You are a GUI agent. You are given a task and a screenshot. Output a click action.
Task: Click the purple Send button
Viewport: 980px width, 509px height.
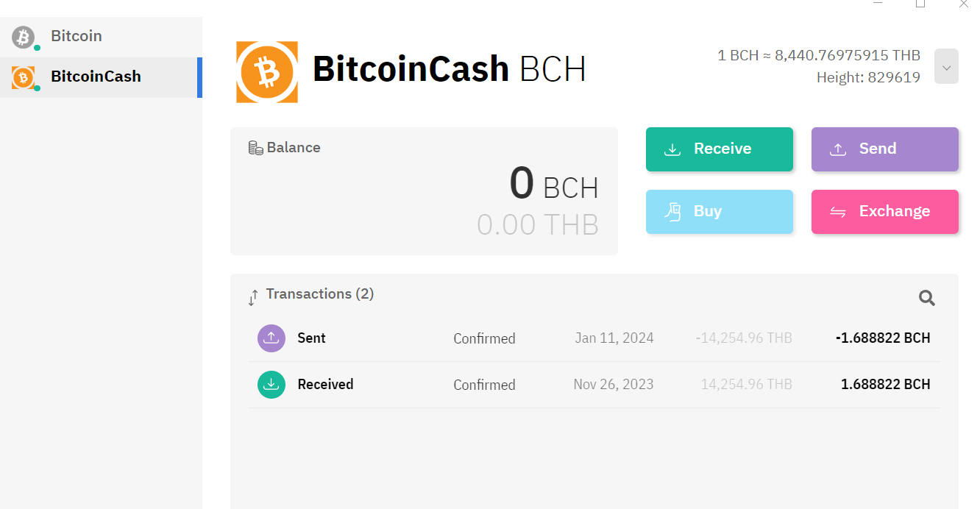point(885,149)
